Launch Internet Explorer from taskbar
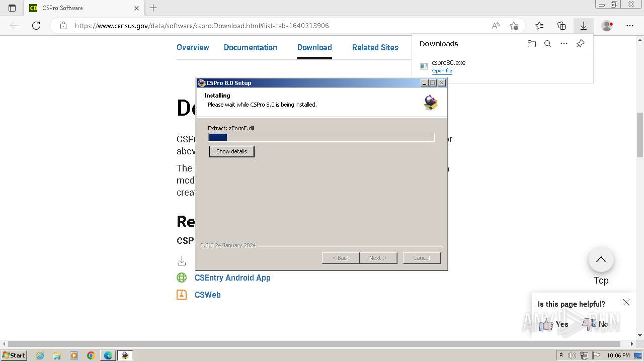Viewport: 644px width, 362px height. [40, 355]
